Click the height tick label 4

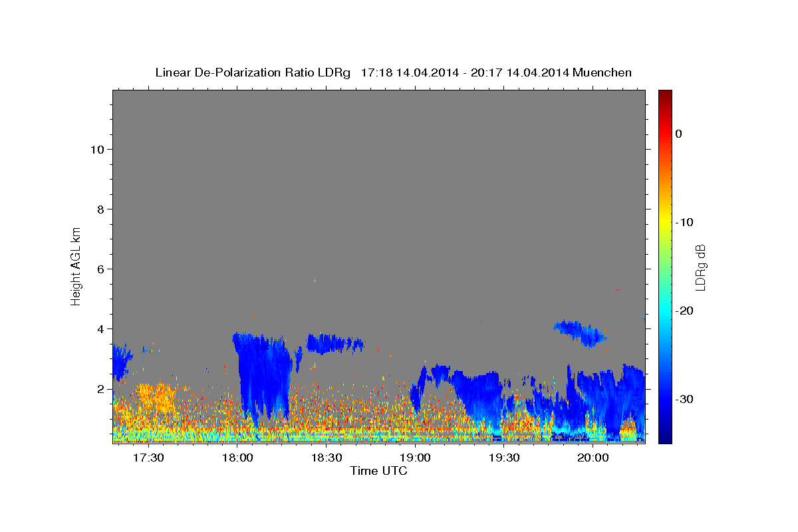pyautogui.click(x=100, y=329)
